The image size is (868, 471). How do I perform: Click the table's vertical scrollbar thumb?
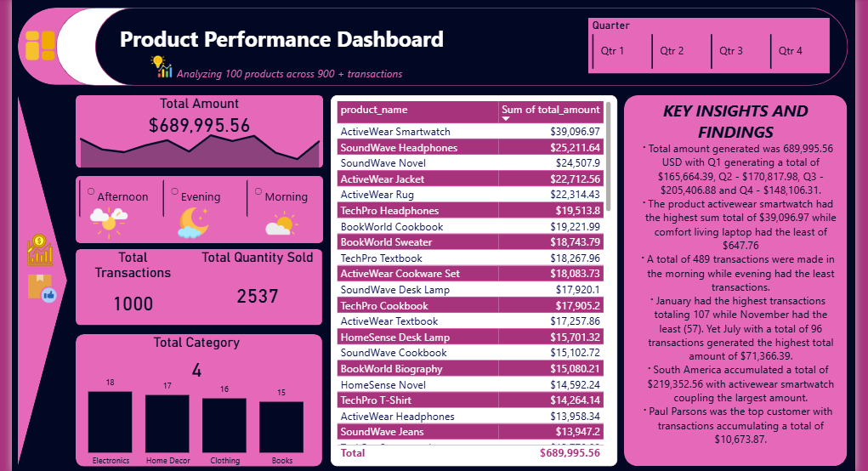click(x=609, y=156)
